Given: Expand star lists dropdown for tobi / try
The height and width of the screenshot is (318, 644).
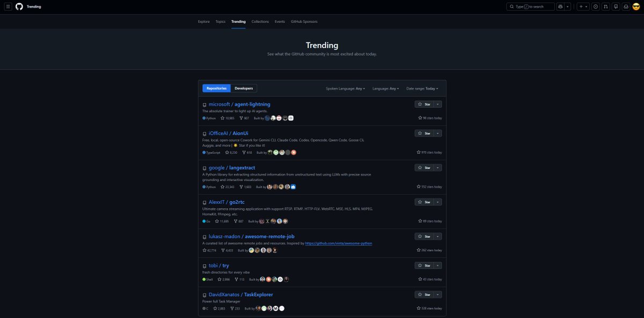Looking at the screenshot, I should [x=438, y=265].
